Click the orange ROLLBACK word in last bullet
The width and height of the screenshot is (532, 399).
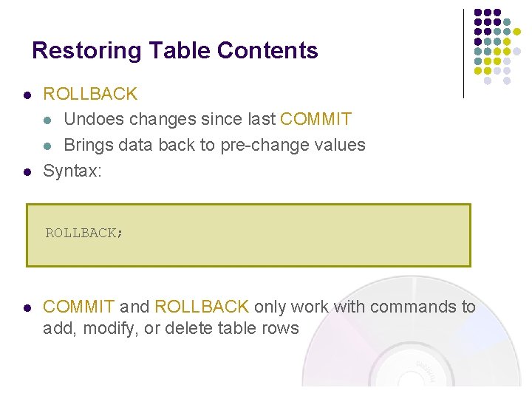click(x=202, y=307)
